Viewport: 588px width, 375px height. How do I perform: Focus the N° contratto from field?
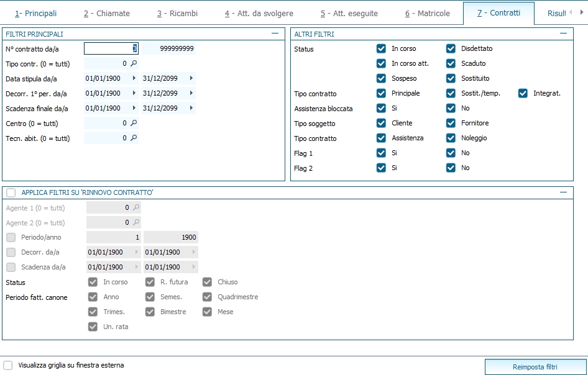click(111, 48)
